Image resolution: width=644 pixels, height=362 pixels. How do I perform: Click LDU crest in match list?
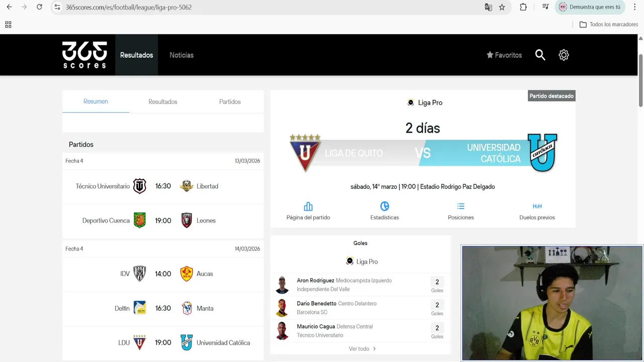(x=139, y=342)
